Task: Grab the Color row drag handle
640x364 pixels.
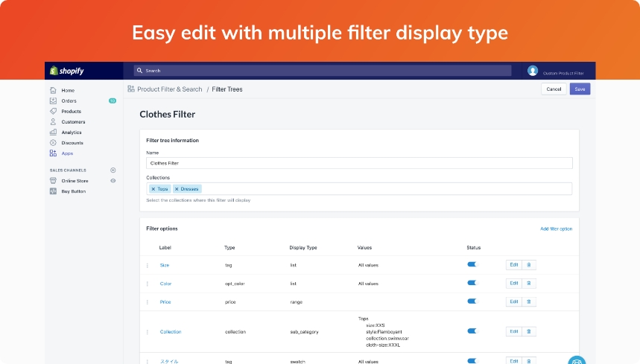Action: click(x=148, y=284)
